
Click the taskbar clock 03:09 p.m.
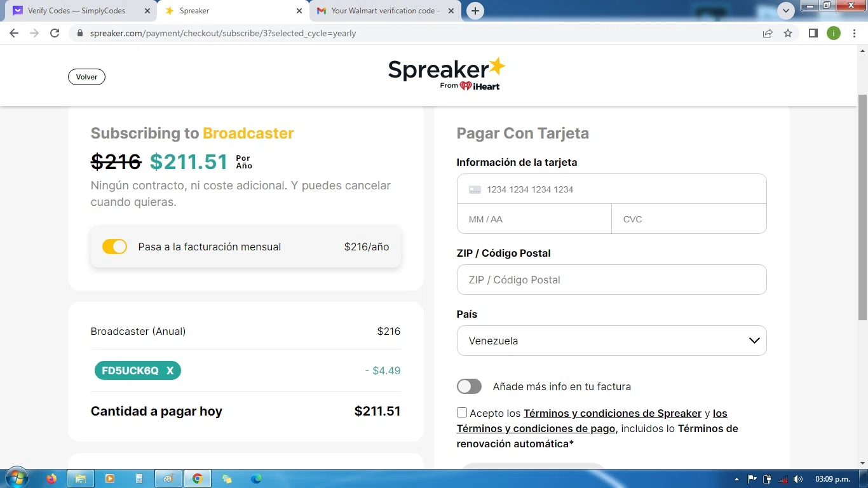pos(832,479)
